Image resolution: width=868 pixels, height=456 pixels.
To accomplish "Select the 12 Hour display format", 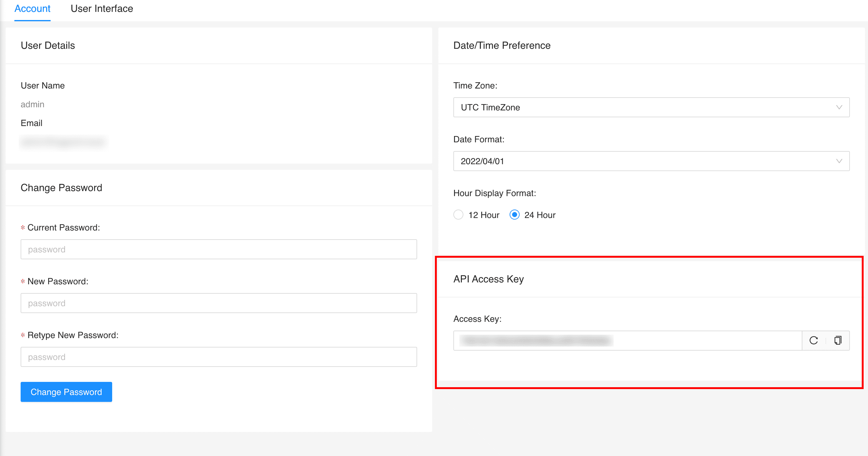I will (x=458, y=215).
